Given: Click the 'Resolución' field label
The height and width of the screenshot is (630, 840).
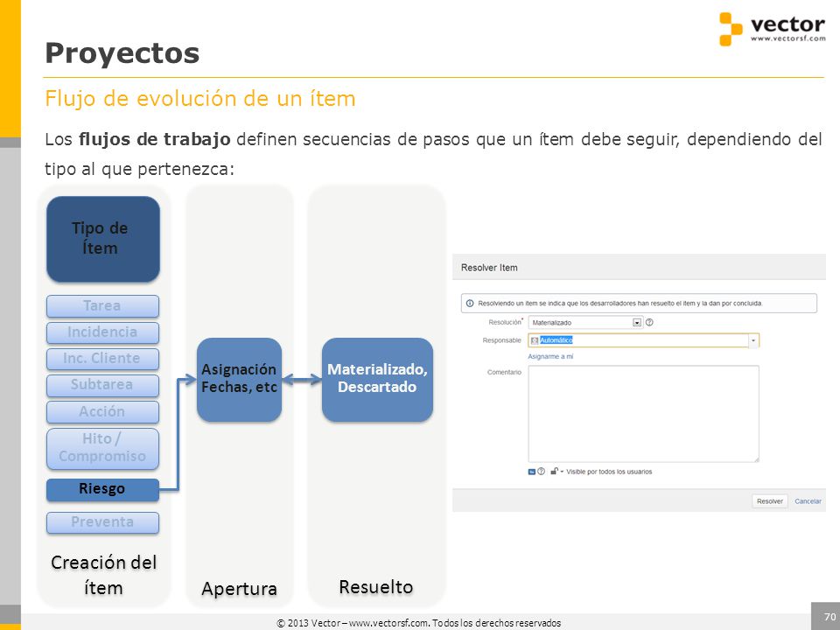Looking at the screenshot, I should [505, 323].
